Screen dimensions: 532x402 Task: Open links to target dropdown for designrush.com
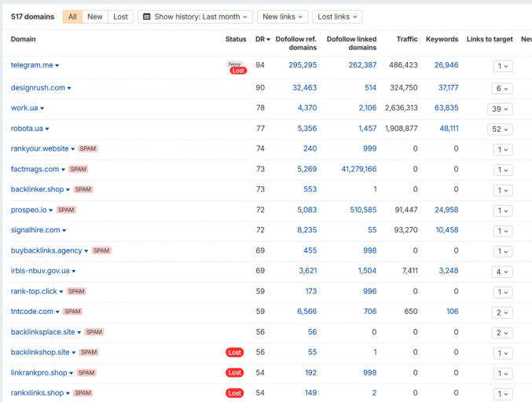(502, 89)
